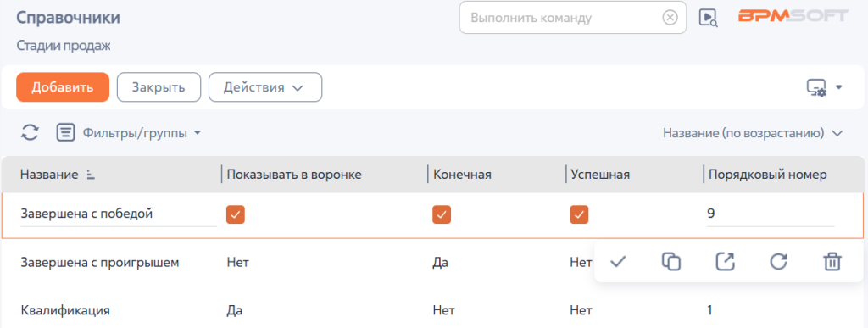
Task: Click the Стадии продаж subtitle
Action: [x=63, y=46]
